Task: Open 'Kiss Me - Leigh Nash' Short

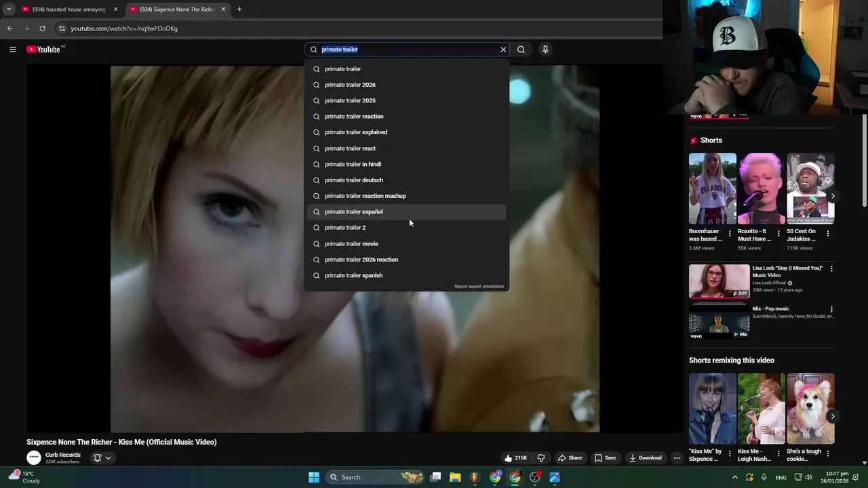Action: click(x=761, y=409)
